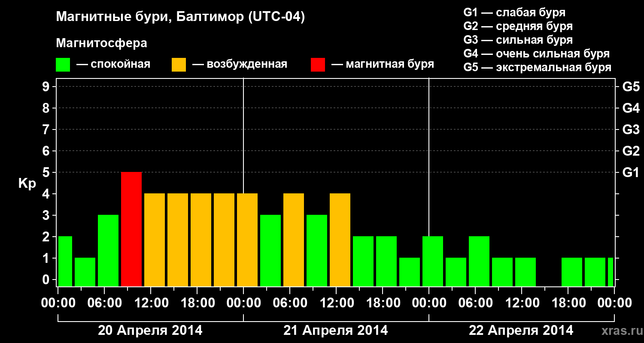This screenshot has width=644, height=343.
Task: Click the 'G1 — слабая буря' legend line
Action: 514,12
